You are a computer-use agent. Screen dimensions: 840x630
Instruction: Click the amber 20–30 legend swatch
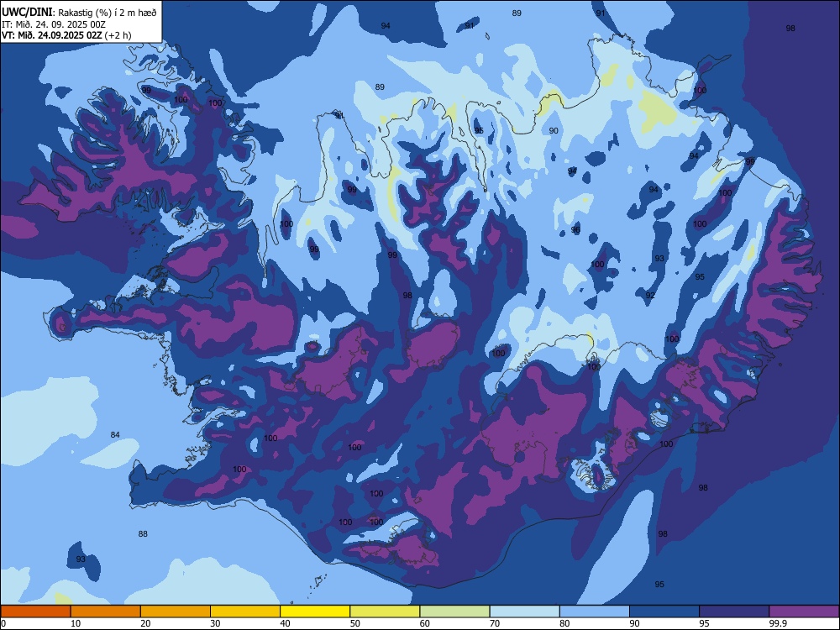176,612
